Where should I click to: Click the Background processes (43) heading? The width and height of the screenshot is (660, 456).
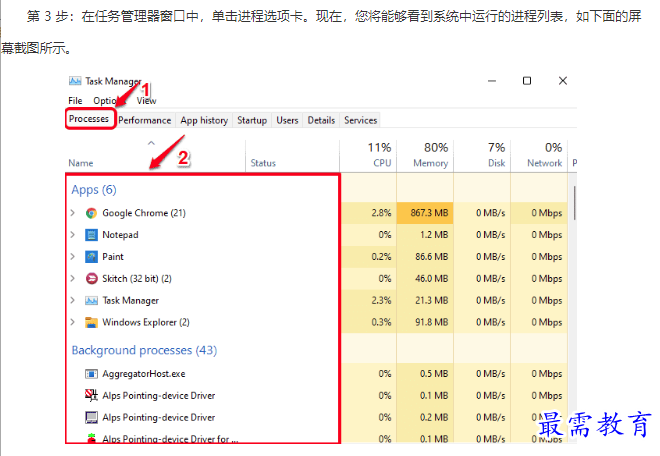(144, 350)
